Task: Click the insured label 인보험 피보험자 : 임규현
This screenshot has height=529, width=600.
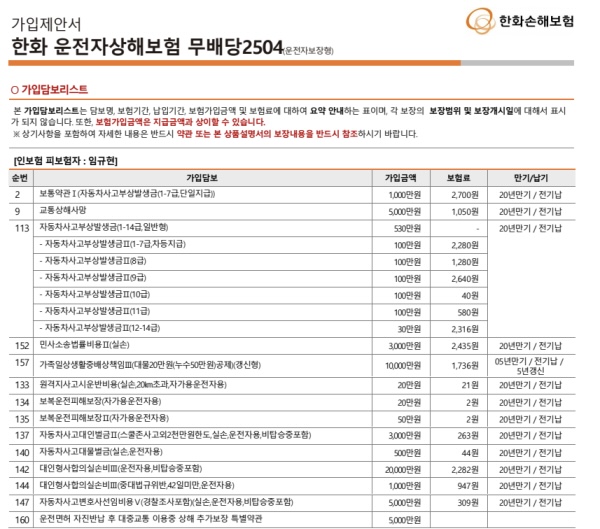Action: coord(65,161)
